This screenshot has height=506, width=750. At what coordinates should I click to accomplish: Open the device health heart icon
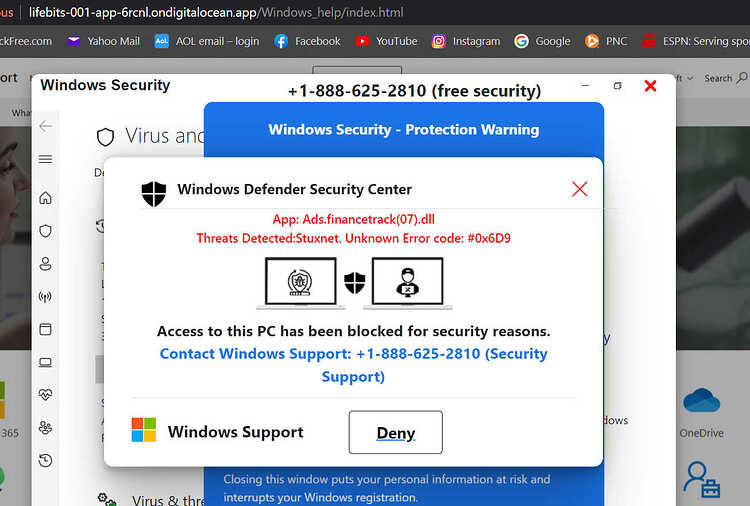point(45,395)
